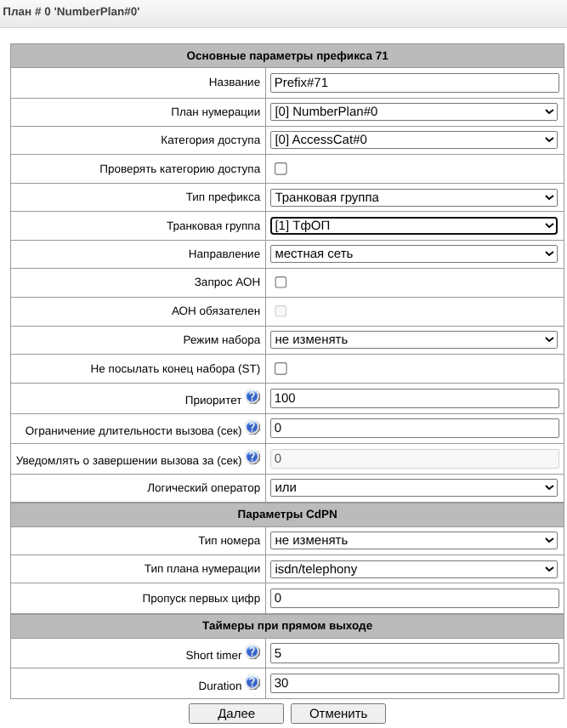567x728 pixels.
Task: Click help icon for call duration limit
Action: point(252,427)
